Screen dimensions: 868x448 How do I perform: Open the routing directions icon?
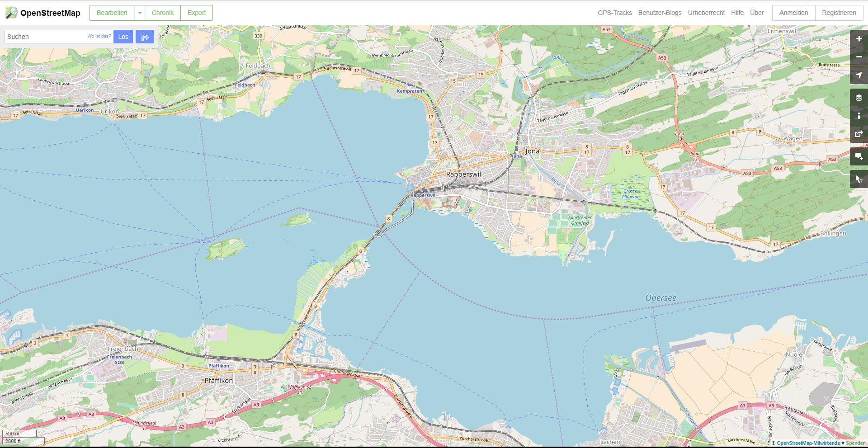(x=144, y=37)
